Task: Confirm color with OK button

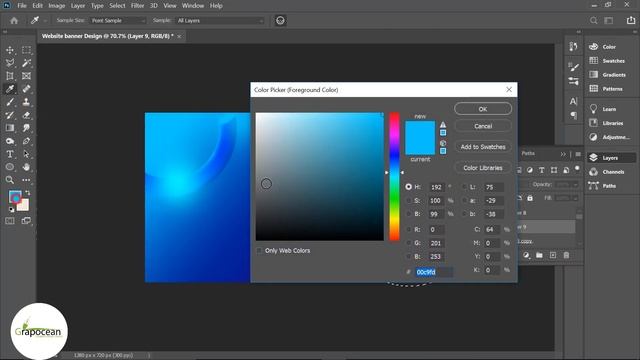Action: (483, 109)
